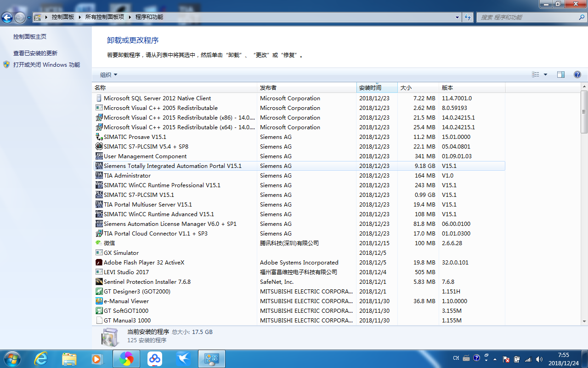Toggle the preview pane icon
Image resolution: width=588 pixels, height=368 pixels.
click(560, 75)
